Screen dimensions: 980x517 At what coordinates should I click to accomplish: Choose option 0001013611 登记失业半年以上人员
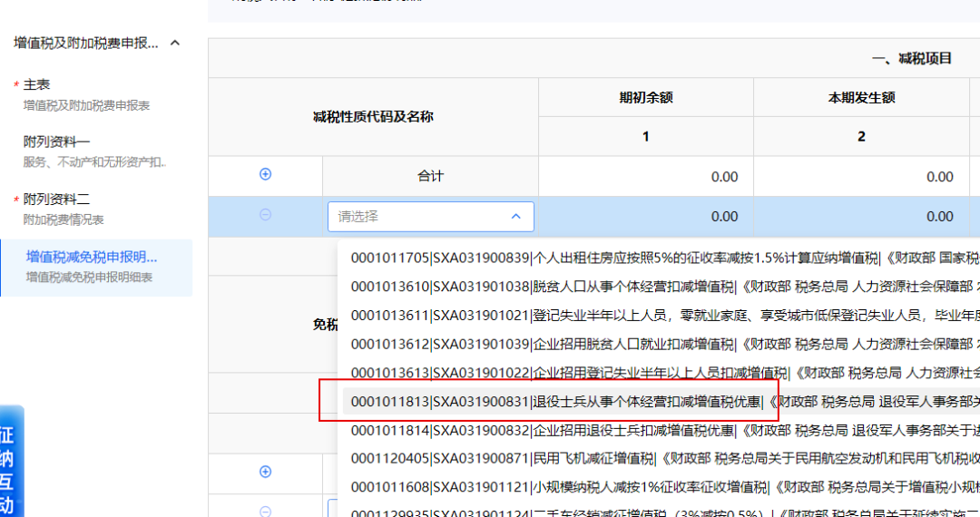pos(661,316)
